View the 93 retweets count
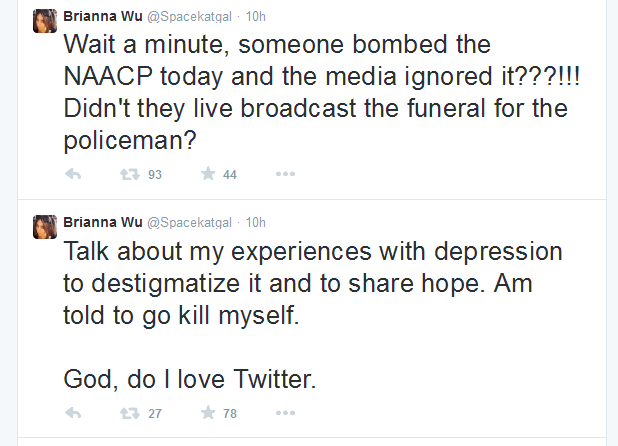 click(x=155, y=175)
